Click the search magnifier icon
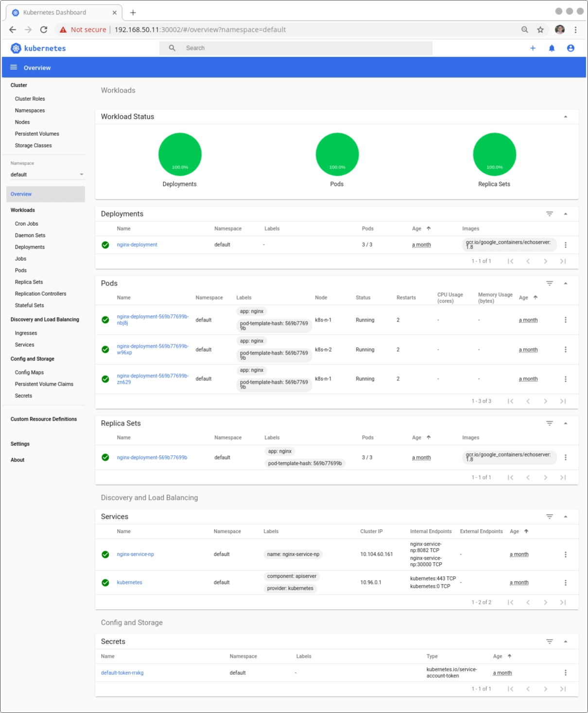Screen dimensions: 588x713 click(172, 48)
